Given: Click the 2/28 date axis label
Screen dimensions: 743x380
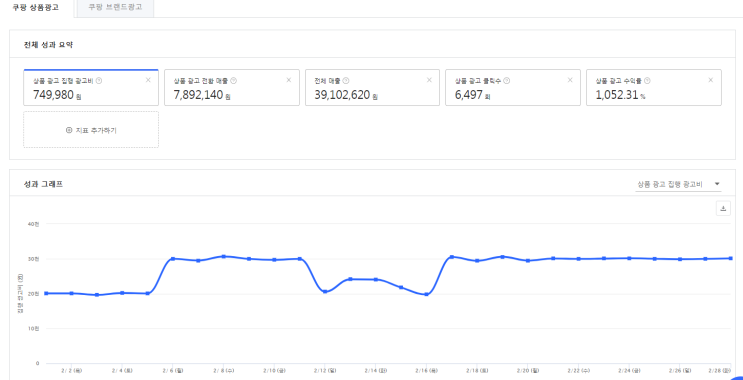Looking at the screenshot, I should [x=720, y=370].
